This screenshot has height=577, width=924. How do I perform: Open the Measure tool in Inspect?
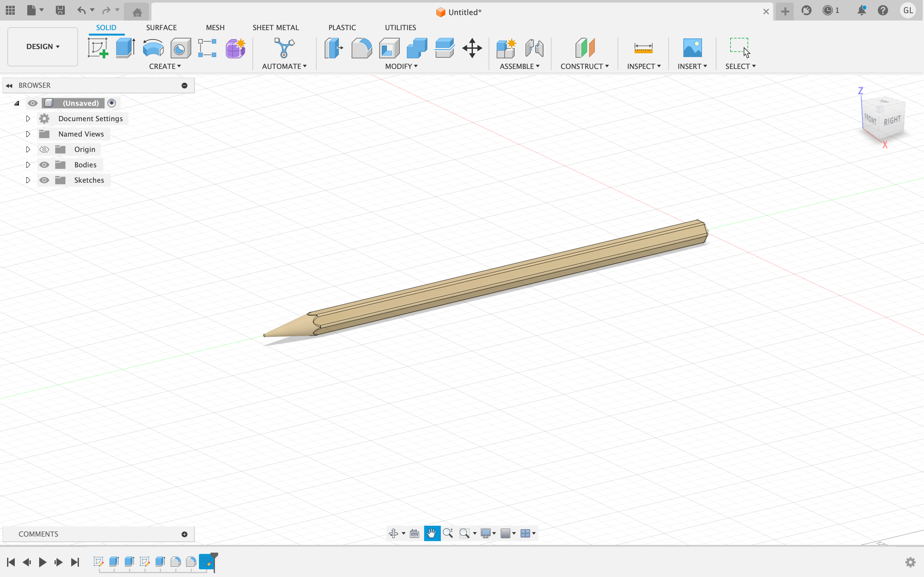(x=643, y=48)
